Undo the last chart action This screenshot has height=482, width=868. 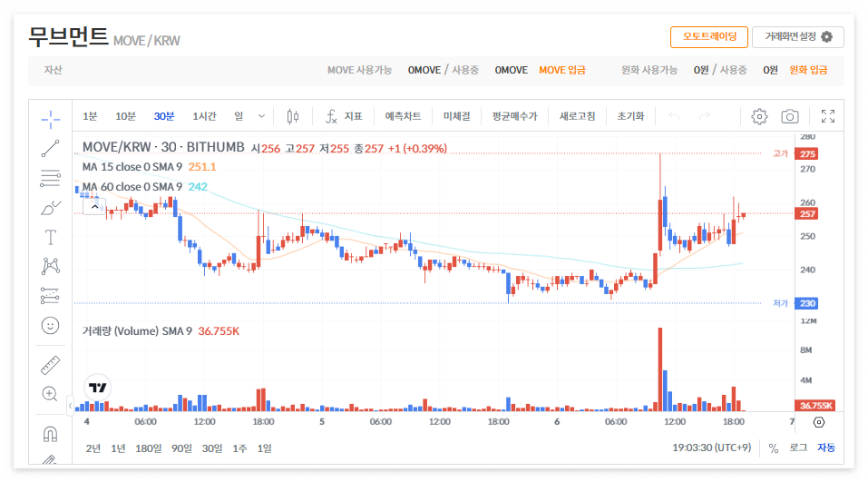click(x=674, y=116)
